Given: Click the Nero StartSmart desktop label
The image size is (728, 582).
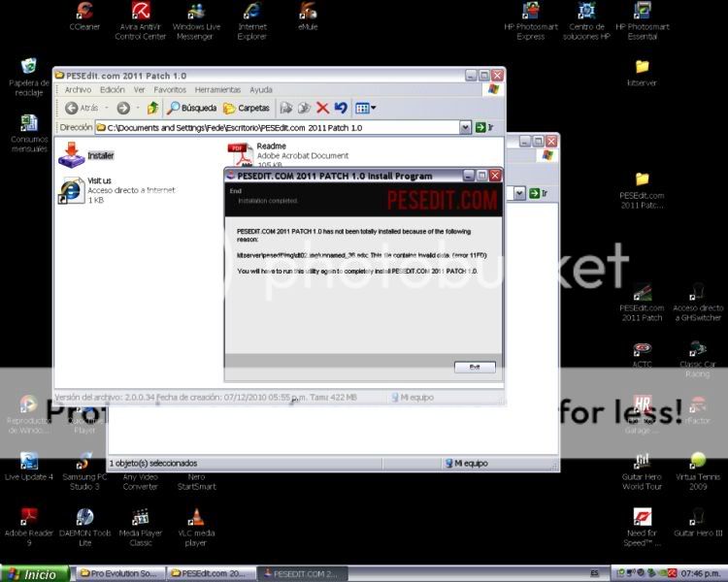Looking at the screenshot, I should click(x=196, y=482).
